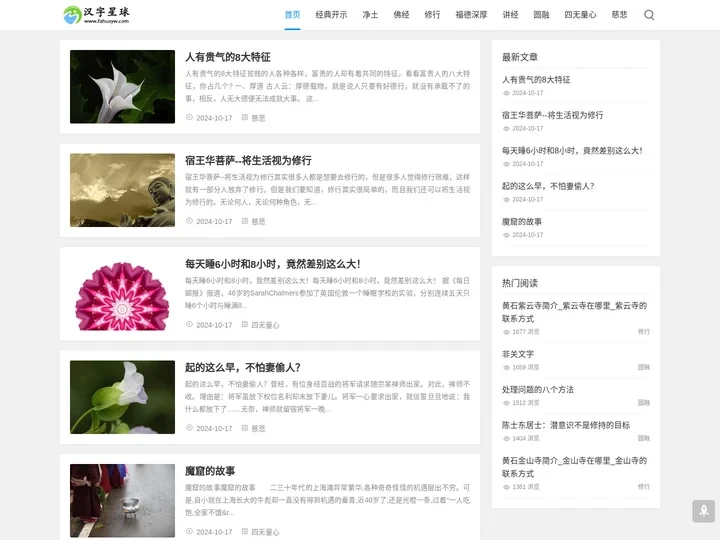720x540 pixels.
Task: Click the pink mandala flower thumbnail
Action: [x=122, y=294]
